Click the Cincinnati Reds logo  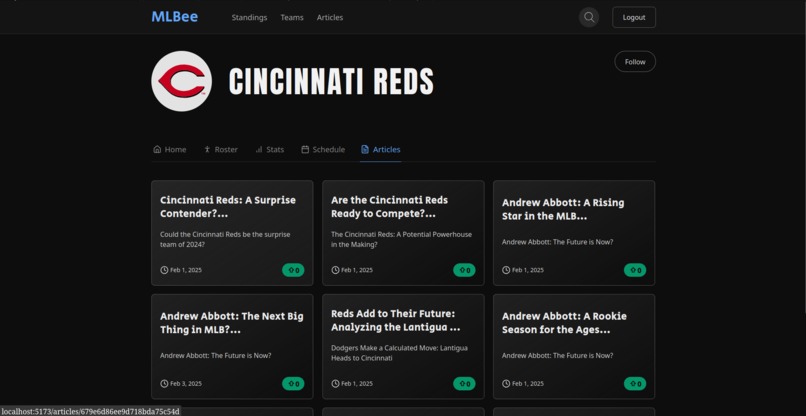click(x=181, y=81)
